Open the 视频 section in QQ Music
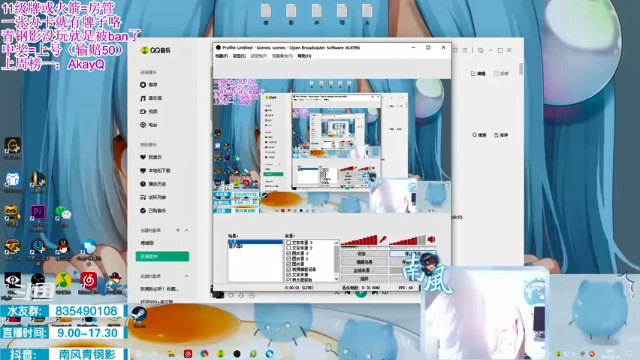The height and width of the screenshot is (360, 640). [x=149, y=111]
